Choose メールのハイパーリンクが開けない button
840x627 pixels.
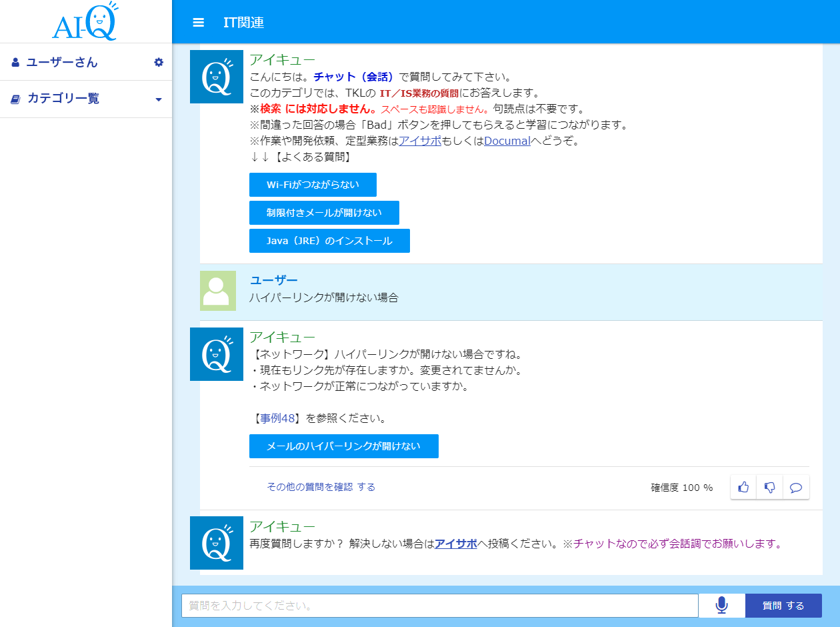coord(344,446)
